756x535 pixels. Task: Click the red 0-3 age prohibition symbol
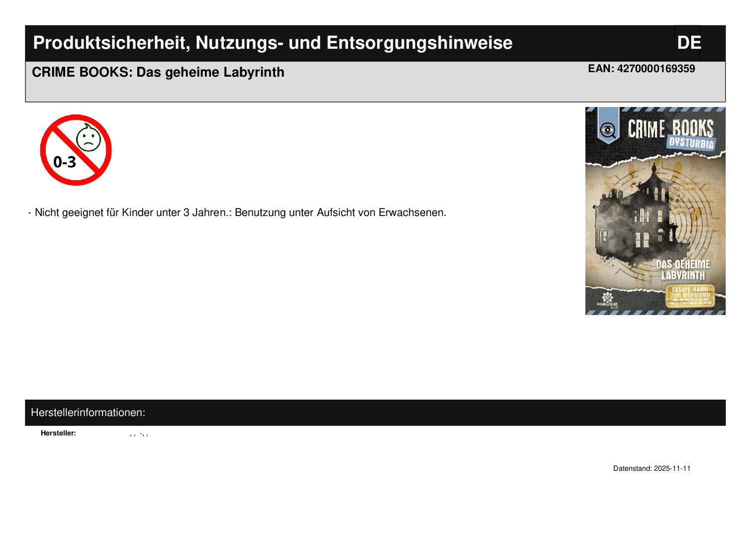[x=76, y=150]
